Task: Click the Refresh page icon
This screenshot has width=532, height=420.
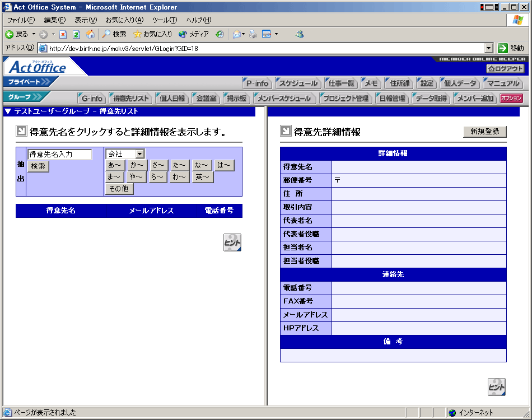Action: 76,34
